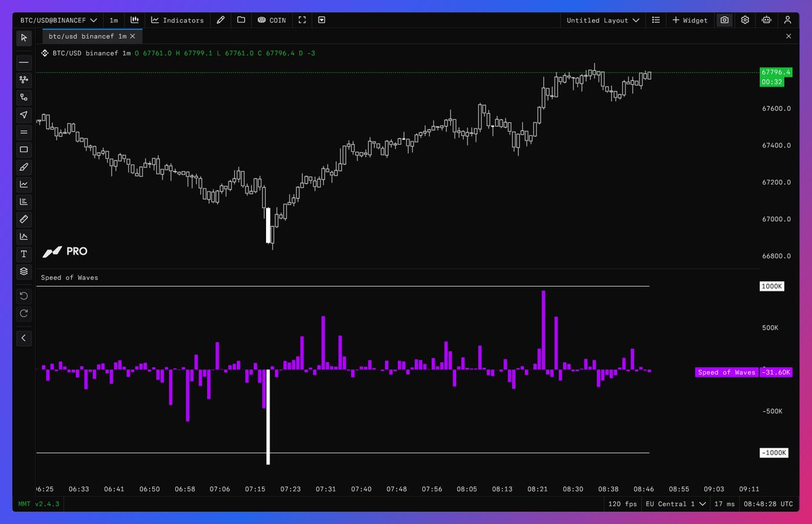
Task: Click the 120 fps status entry
Action: point(622,504)
